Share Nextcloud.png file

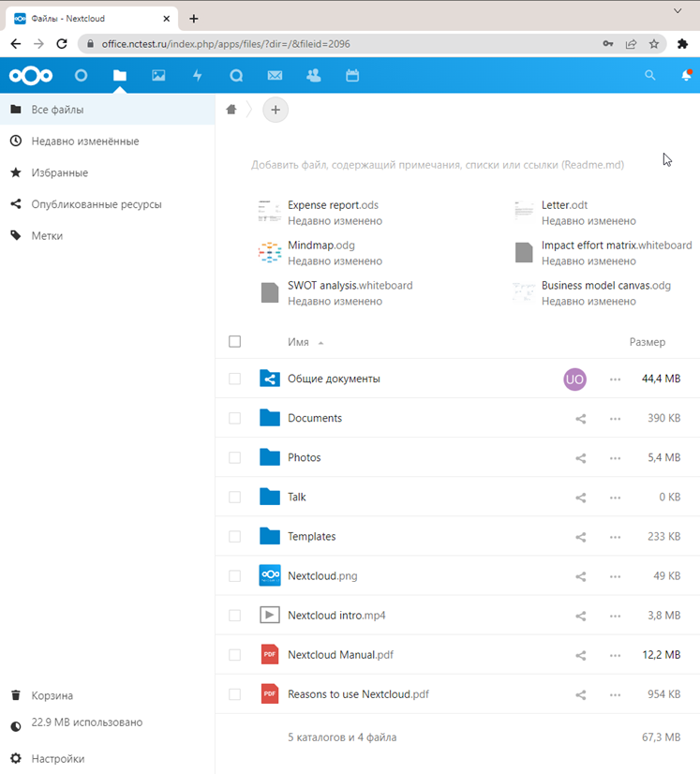coord(581,576)
